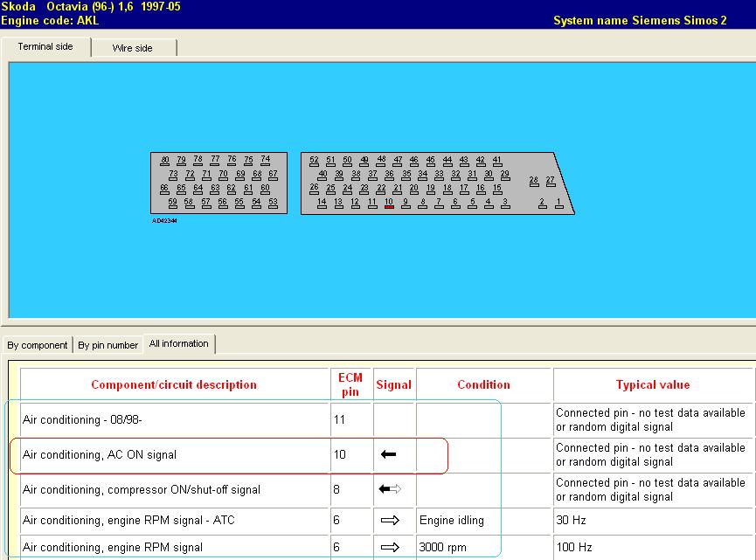Select Air conditioning, engine RPM signal - ATC row
The width and height of the screenshot is (756, 560).
174,521
